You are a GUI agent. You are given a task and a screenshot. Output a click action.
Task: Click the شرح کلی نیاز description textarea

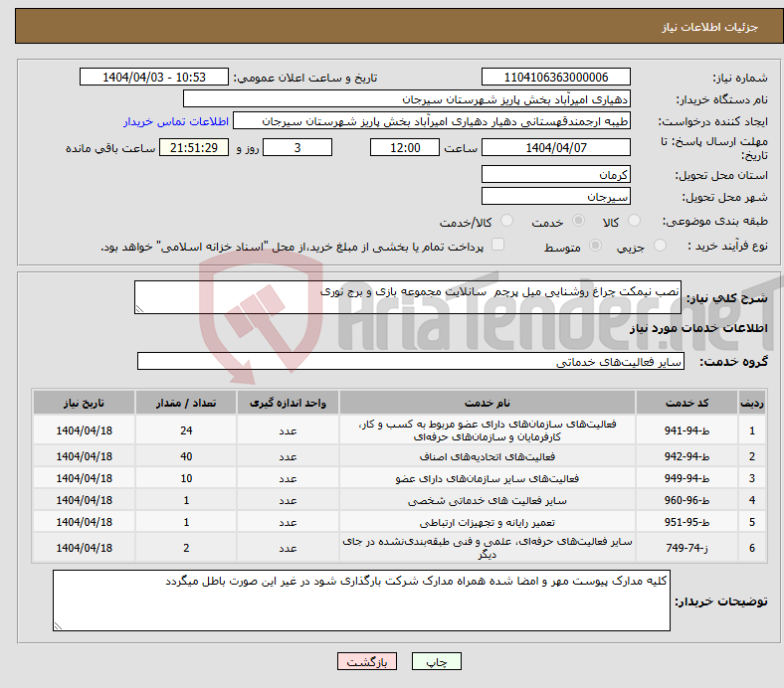(408, 297)
